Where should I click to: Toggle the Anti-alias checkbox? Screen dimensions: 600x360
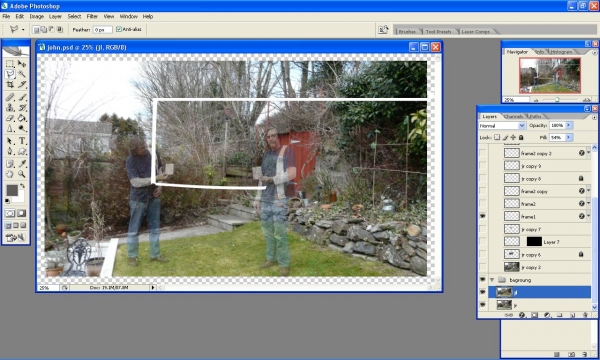[x=119, y=29]
